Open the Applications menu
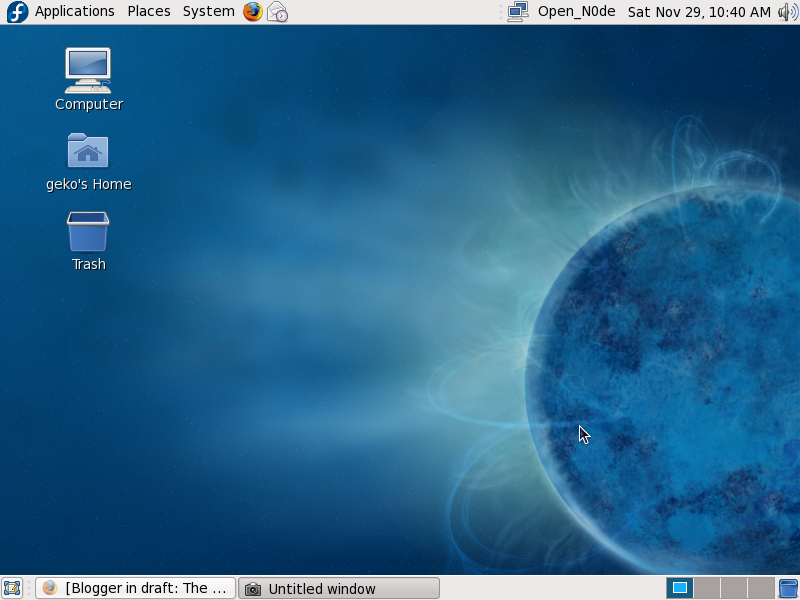 [74, 11]
